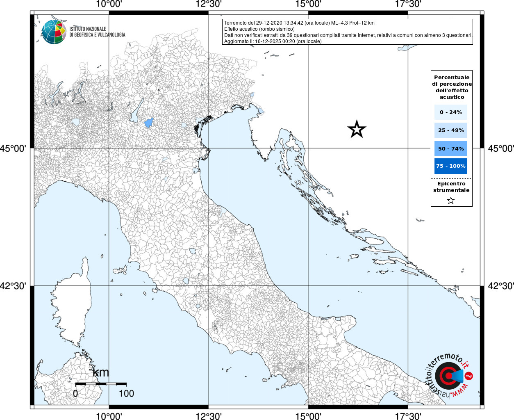Click the '100' scale bar value

[x=126, y=393]
